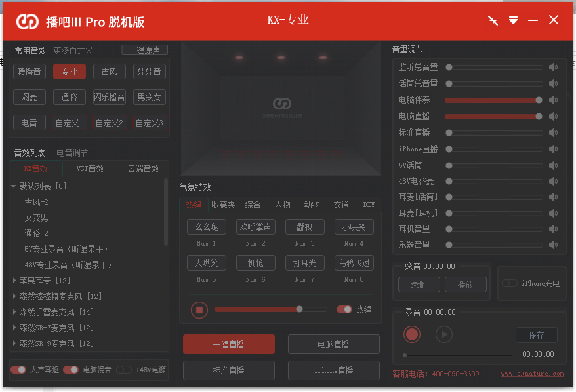576x392 pixels.
Task: Mute the 耳麦[耳机] speaker icon
Action: pyautogui.click(x=553, y=213)
